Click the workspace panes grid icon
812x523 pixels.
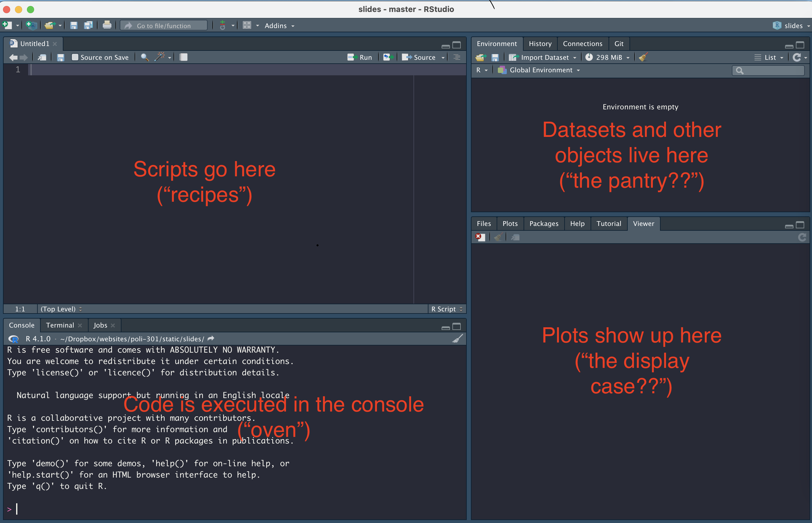tap(247, 25)
